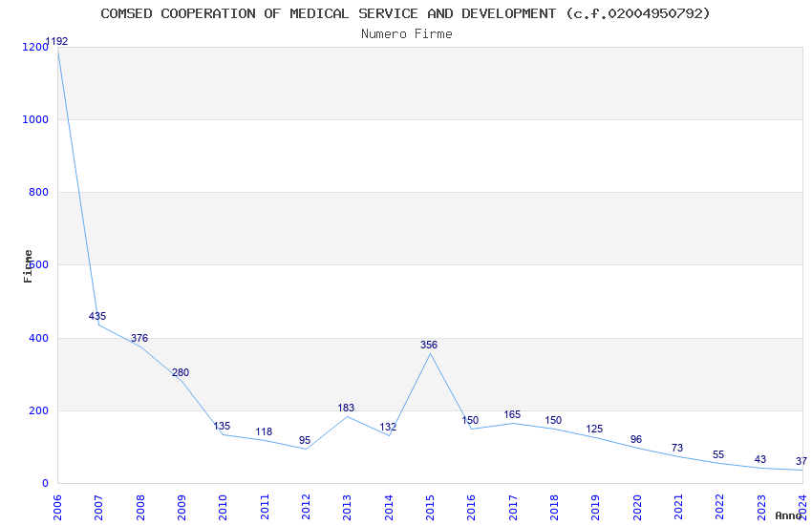This screenshot has height=525, width=812.
Task: Click the 2020 year label on x-axis
Action: pyautogui.click(x=636, y=506)
